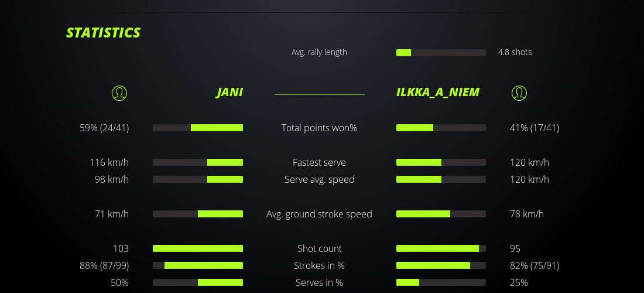
Task: Click the 88% (87/99) strokes value
Action: pos(104,265)
